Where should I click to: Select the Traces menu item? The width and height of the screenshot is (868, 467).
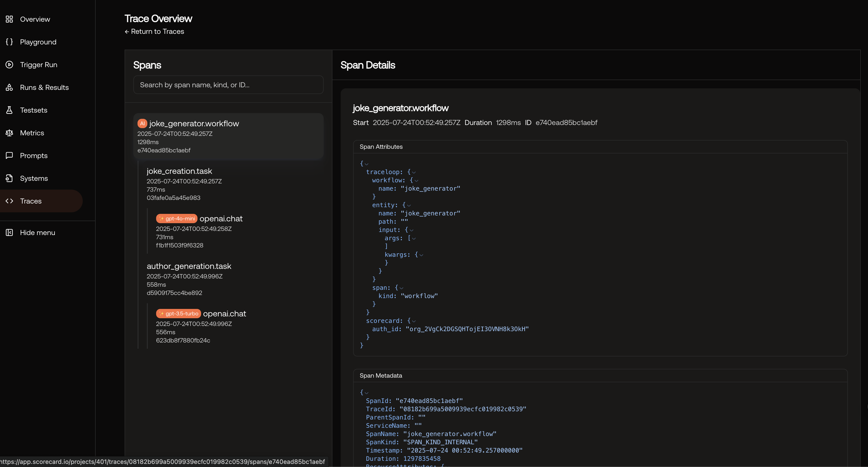41,201
